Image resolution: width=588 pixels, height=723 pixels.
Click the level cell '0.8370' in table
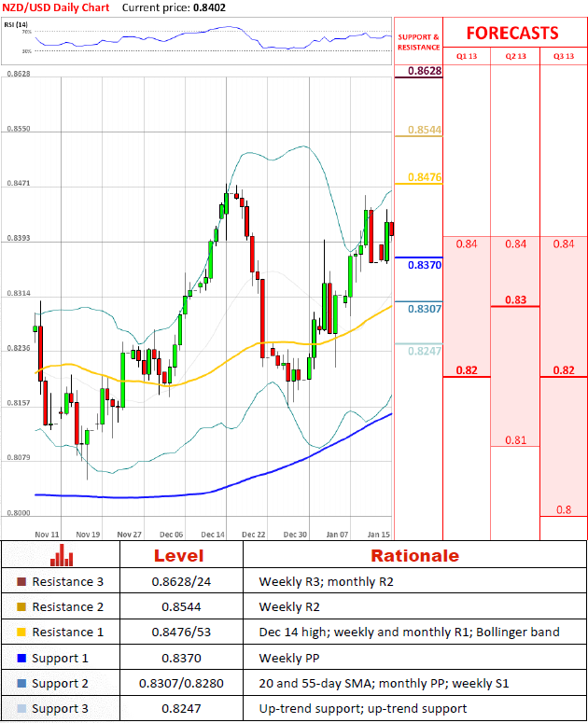coord(181,658)
